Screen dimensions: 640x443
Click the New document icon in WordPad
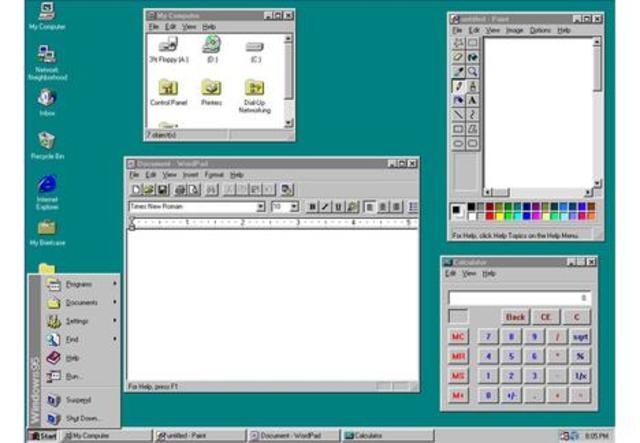tap(136, 189)
